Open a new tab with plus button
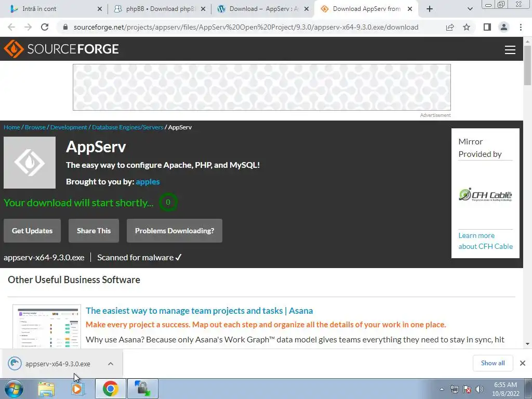This screenshot has width=532, height=399. [x=430, y=9]
